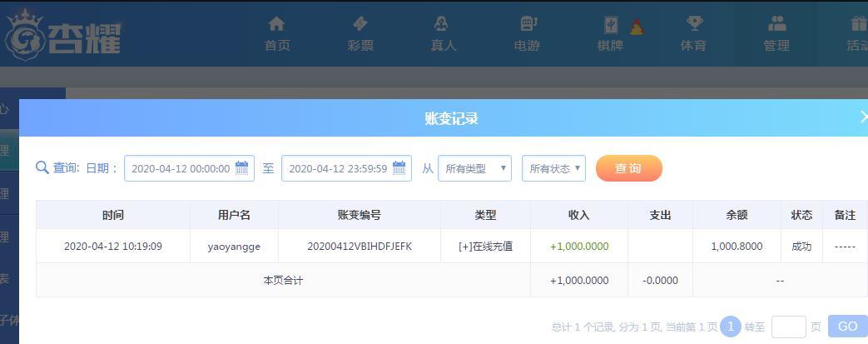Select username yaoyangge cell

[x=234, y=247]
